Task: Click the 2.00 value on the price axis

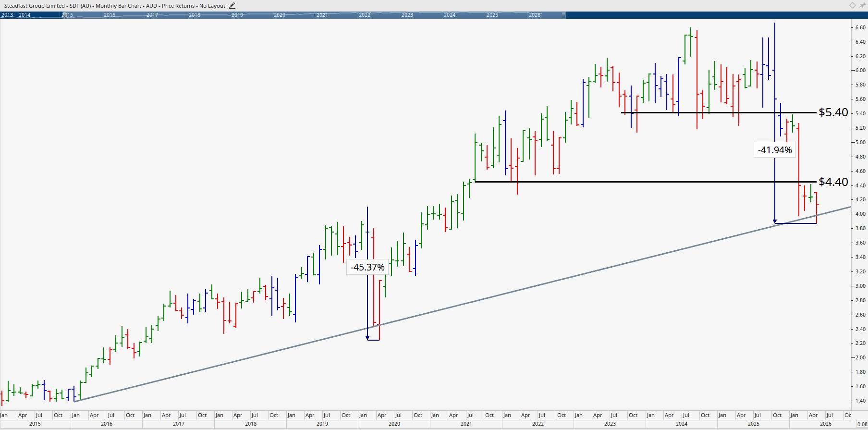Action: [x=860, y=357]
